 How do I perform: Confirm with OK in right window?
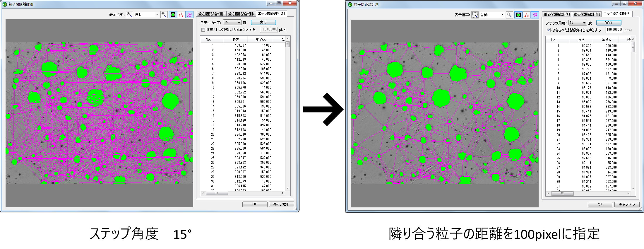[600, 204]
